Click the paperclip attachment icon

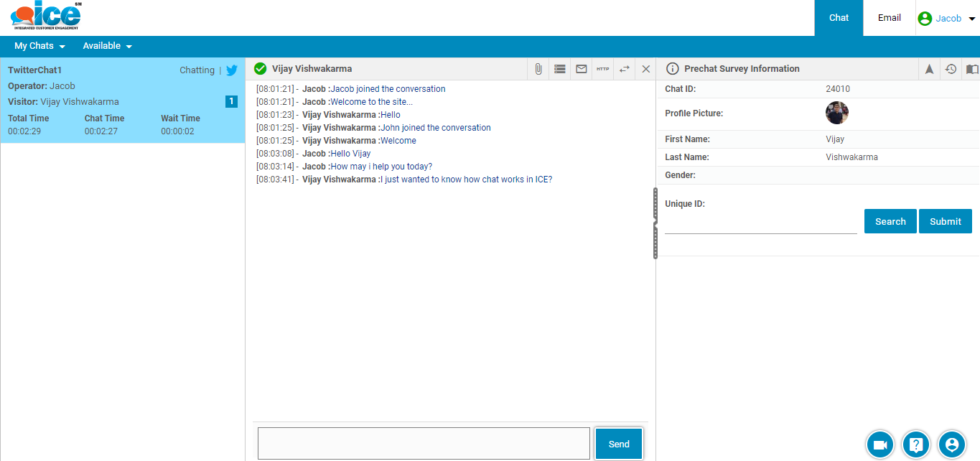pyautogui.click(x=538, y=69)
